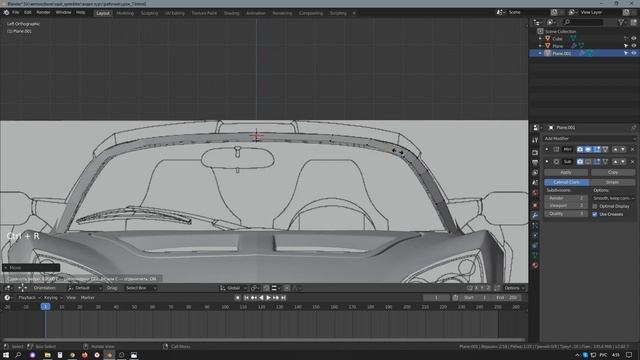
Task: Switch to the Scripting workspace tab
Action: (x=338, y=13)
